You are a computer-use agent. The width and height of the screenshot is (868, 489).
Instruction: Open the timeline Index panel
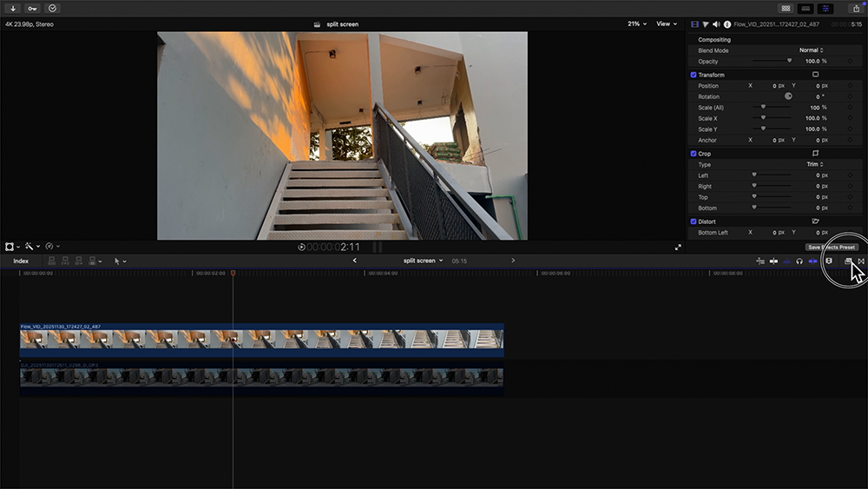point(21,261)
